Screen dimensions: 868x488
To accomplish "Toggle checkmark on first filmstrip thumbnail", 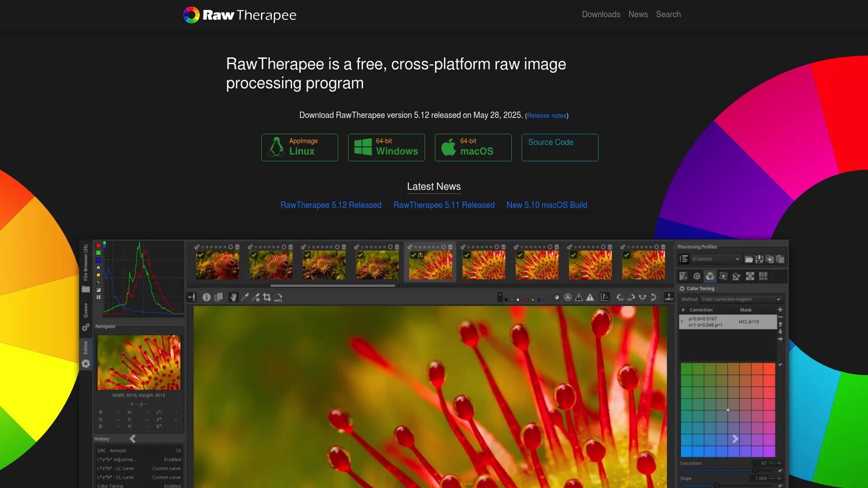I will tap(200, 255).
